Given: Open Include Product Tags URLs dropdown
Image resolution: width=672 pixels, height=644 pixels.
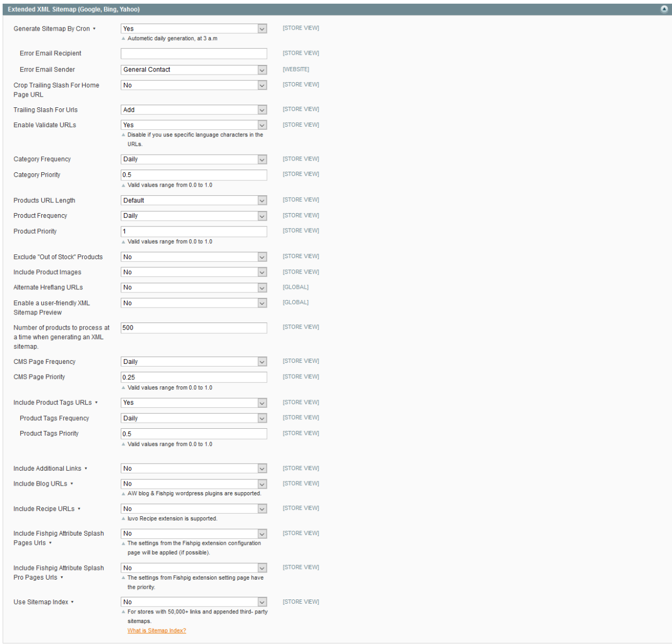Looking at the screenshot, I should coord(194,403).
